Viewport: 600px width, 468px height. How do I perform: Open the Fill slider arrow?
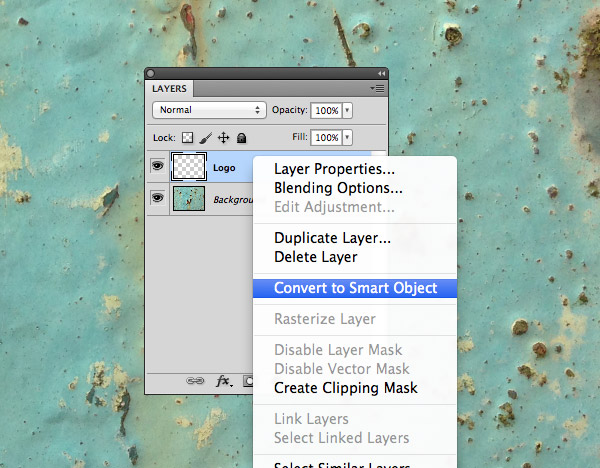pyautogui.click(x=347, y=137)
